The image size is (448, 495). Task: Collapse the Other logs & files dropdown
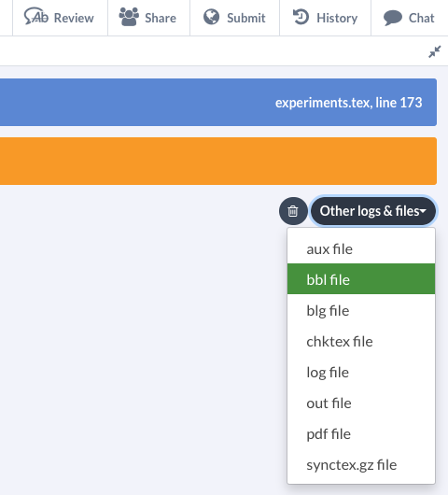pyautogui.click(x=373, y=211)
